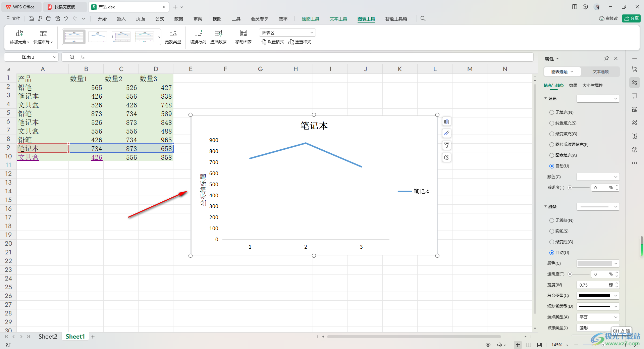Open cap type (端点类型) dropdown
The image size is (644, 349).
point(598,317)
